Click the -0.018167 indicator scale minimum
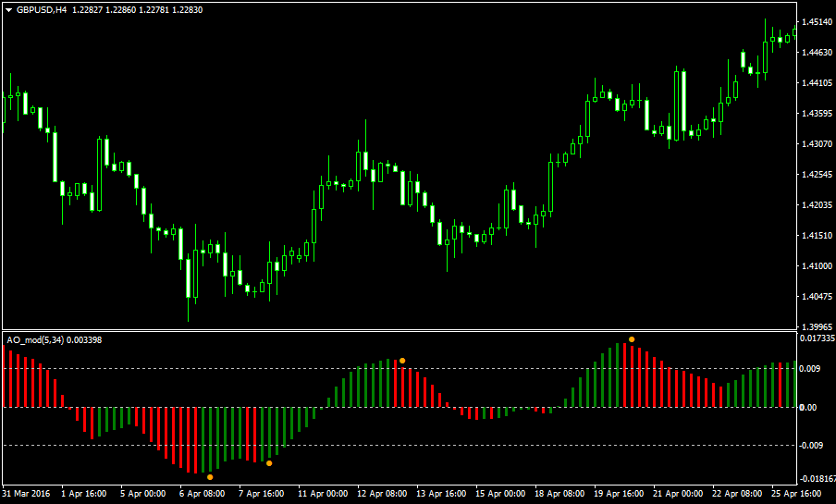 click(818, 479)
